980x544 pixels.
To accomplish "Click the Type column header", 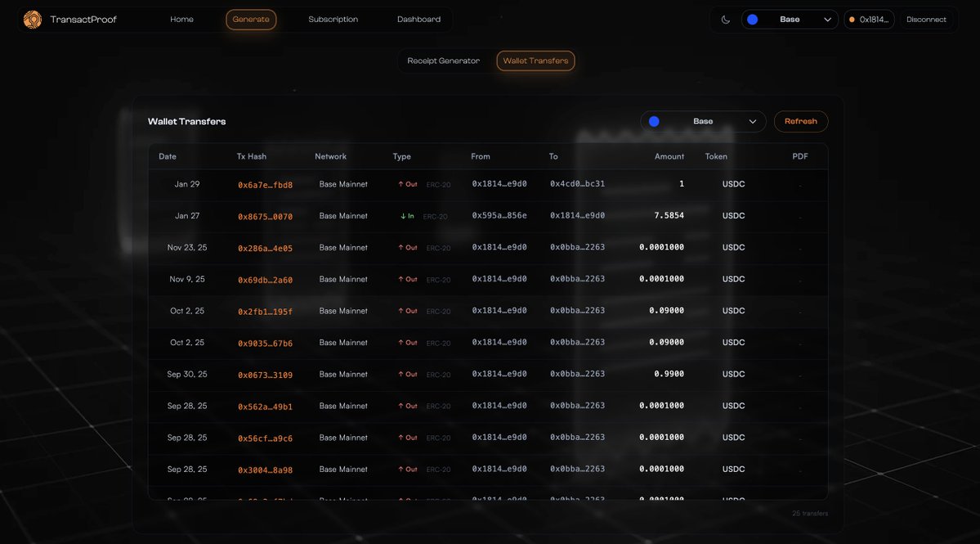I will [402, 156].
